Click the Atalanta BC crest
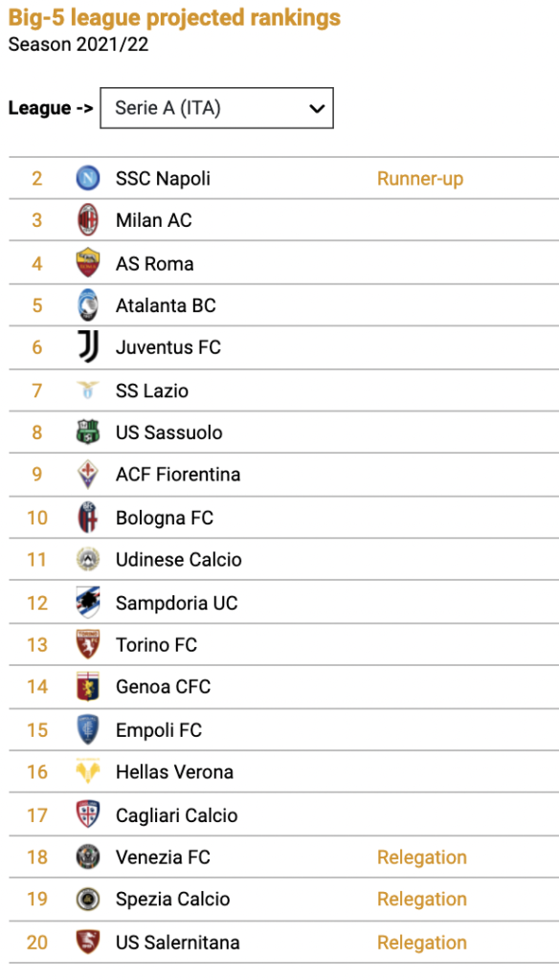 tap(87, 305)
